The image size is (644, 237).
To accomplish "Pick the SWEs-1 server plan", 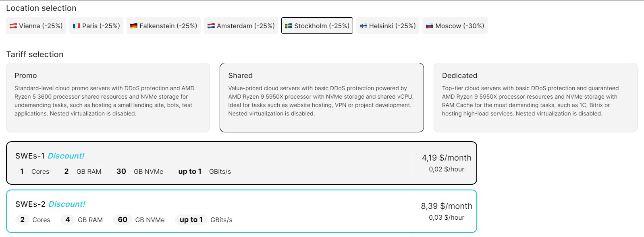I will click(x=209, y=163).
